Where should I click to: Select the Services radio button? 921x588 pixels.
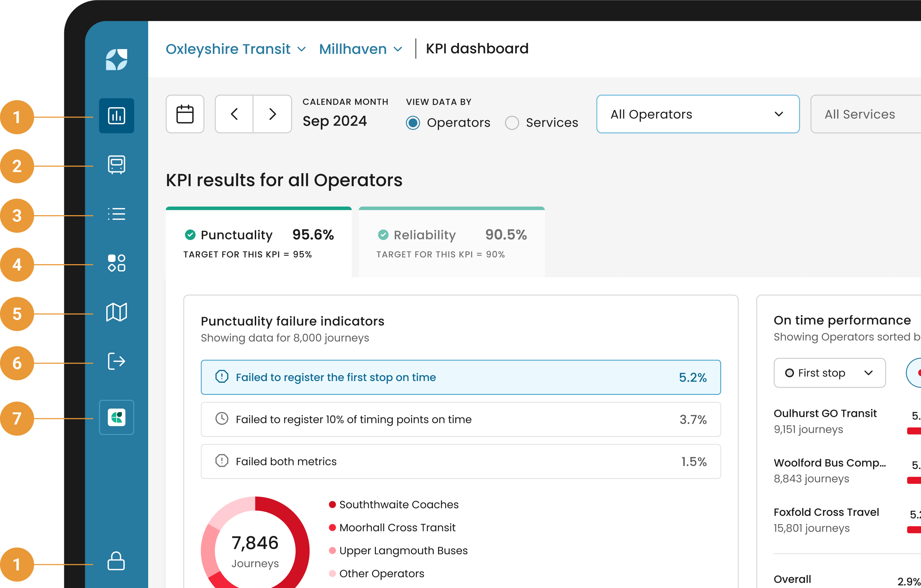[512, 123]
